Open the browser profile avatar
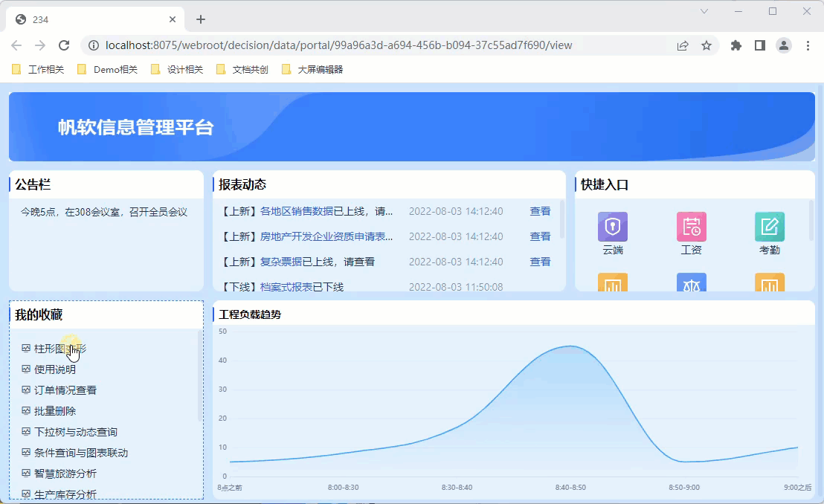824x504 pixels. (784, 46)
